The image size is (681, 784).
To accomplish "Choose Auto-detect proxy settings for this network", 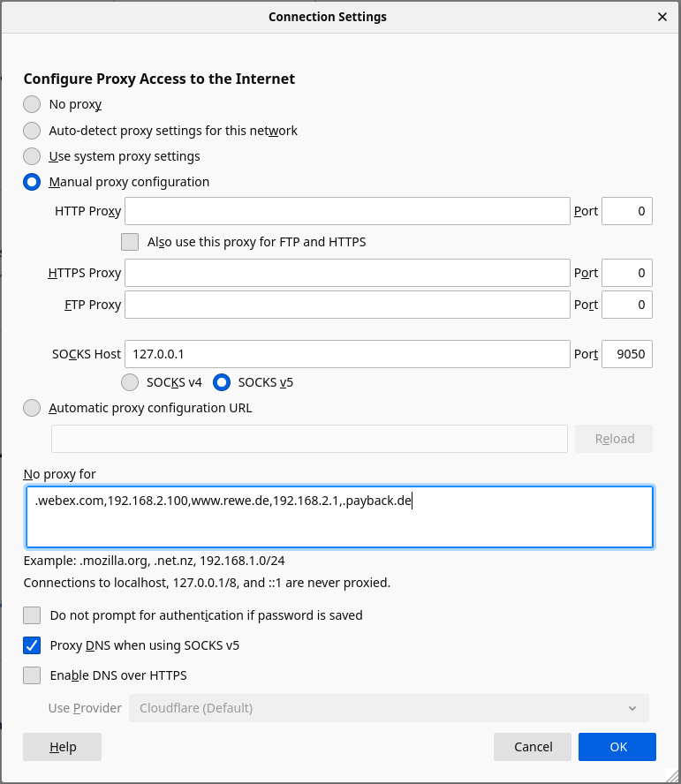I will [x=32, y=131].
